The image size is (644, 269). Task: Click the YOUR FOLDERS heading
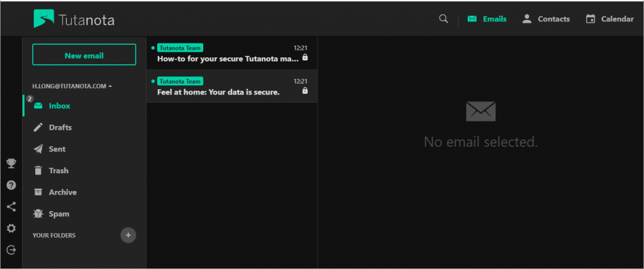pyautogui.click(x=54, y=236)
